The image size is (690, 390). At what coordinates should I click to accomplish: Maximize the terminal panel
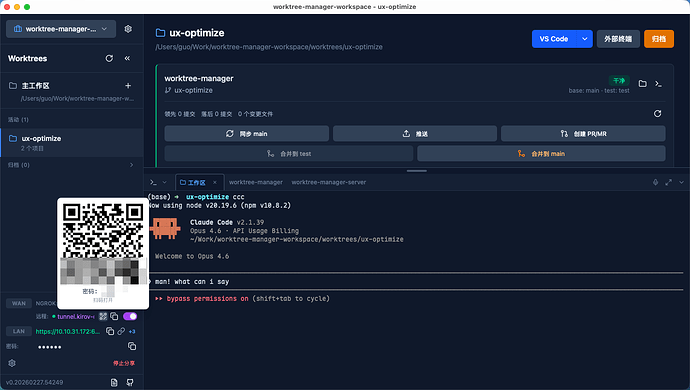coord(668,182)
